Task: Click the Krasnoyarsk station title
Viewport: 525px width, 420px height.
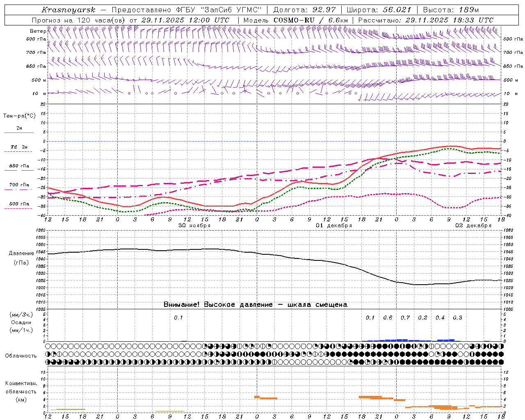Action: (x=68, y=10)
